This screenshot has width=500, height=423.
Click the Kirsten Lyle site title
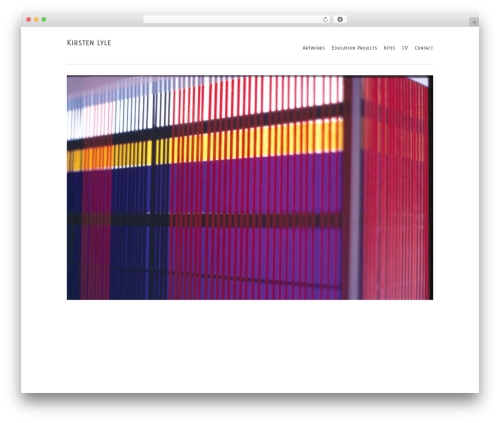click(x=89, y=43)
